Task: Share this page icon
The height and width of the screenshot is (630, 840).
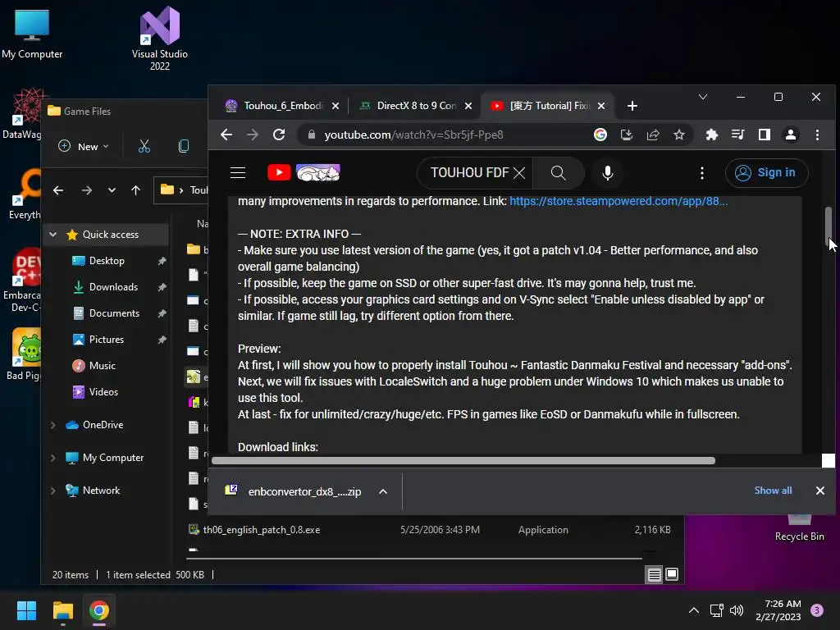Action: [x=653, y=135]
